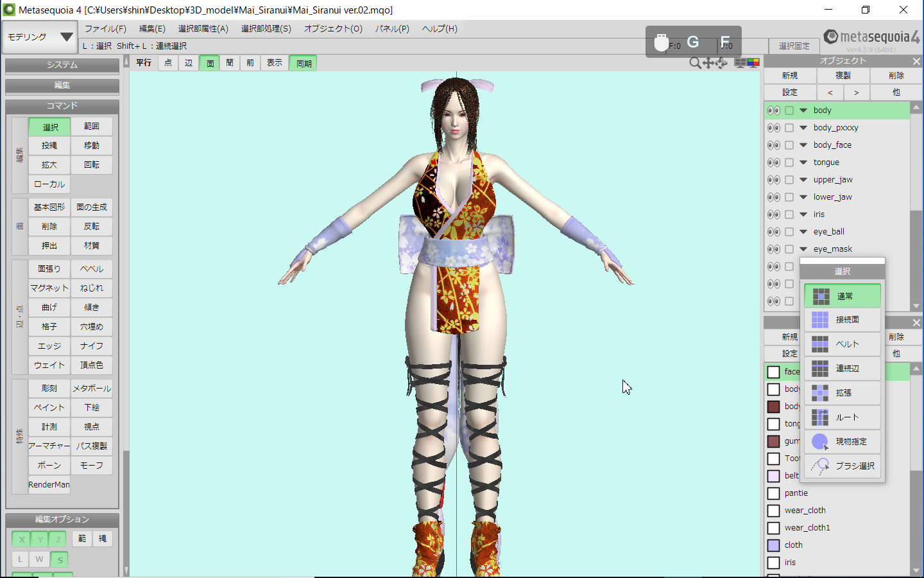Viewport: 924px width, 578px height.
Task: Click the colored monitor display icon
Action: coord(753,63)
